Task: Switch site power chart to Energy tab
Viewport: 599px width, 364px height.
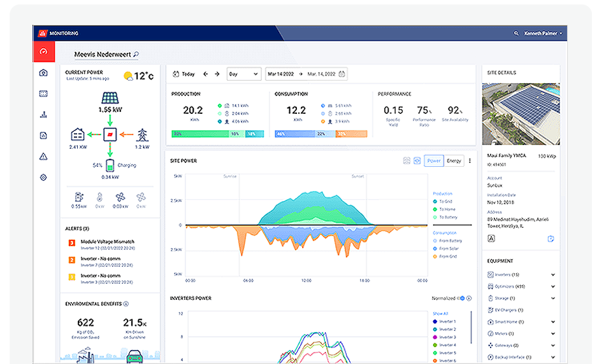Action: (x=454, y=161)
